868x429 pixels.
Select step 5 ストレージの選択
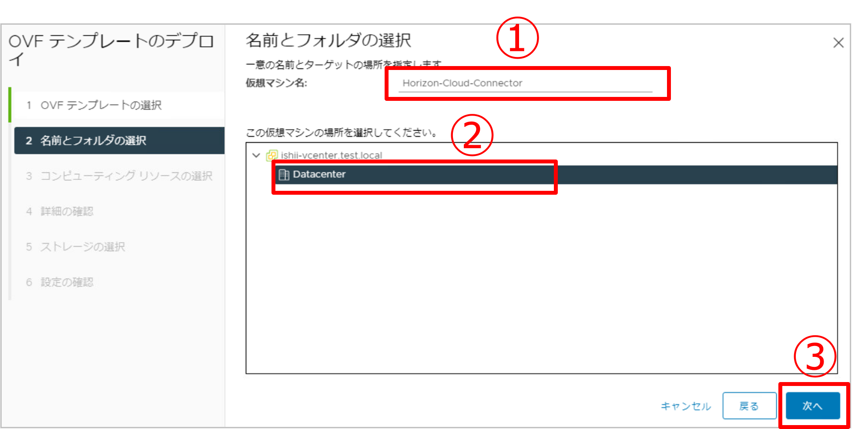click(119, 247)
